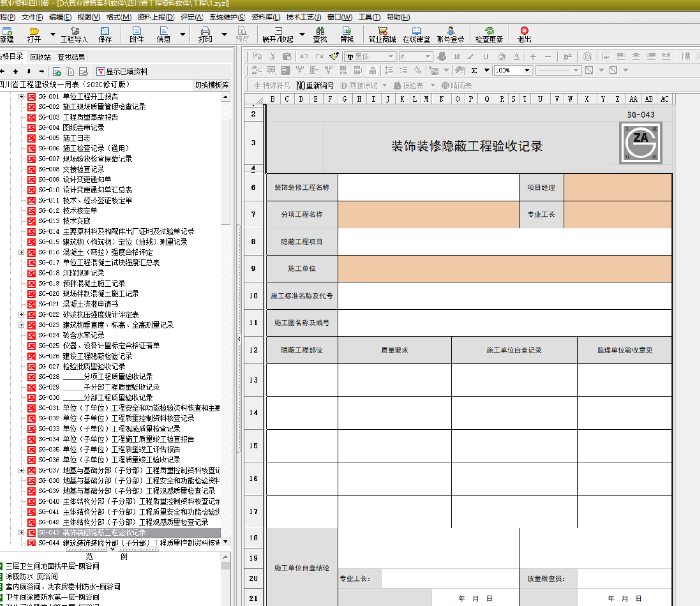Click column header G in the sheet
Viewport: 700px width, 606px height.
344,99
